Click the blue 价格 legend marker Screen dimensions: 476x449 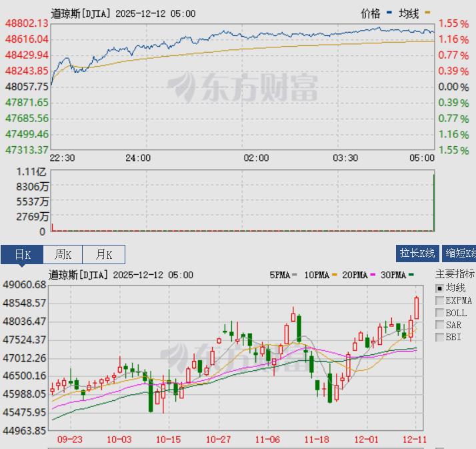[x=389, y=13]
